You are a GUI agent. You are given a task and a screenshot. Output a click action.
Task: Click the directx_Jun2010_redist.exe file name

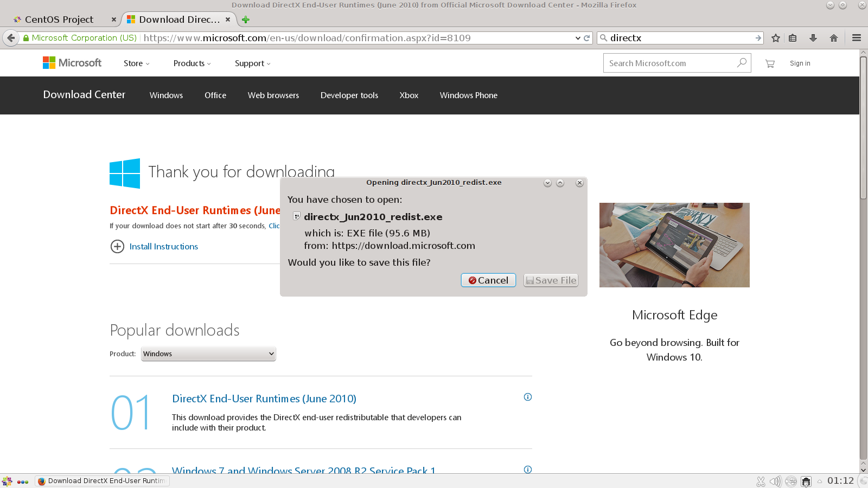373,217
